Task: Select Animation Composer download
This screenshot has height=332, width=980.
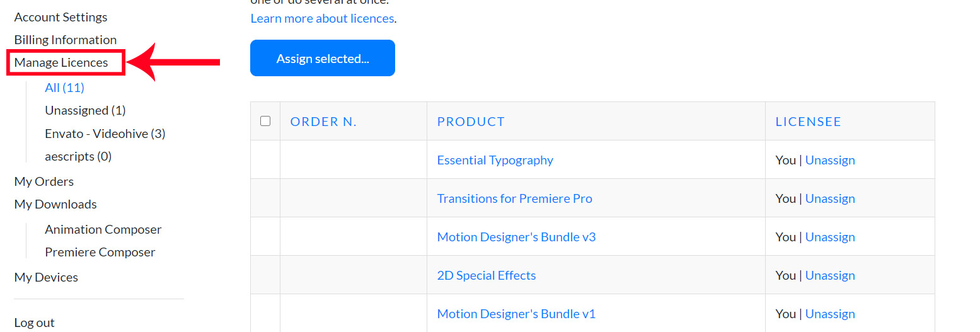Action: (x=103, y=229)
